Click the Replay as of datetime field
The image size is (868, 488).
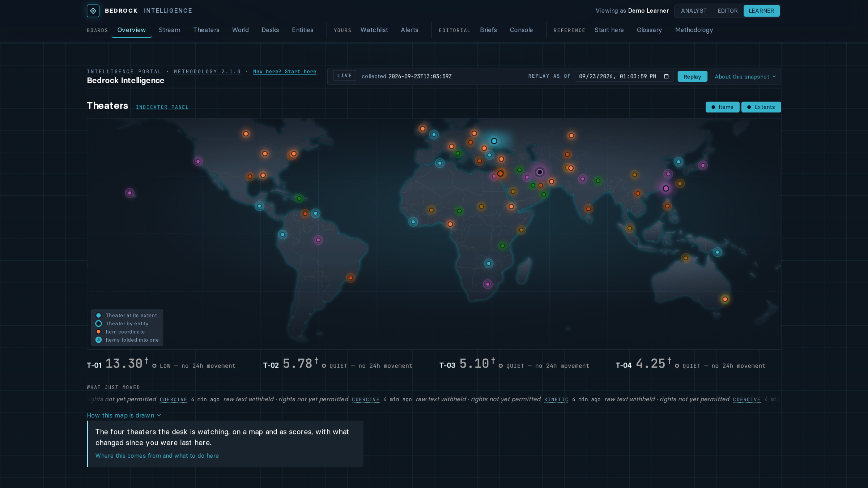pyautogui.click(x=624, y=76)
